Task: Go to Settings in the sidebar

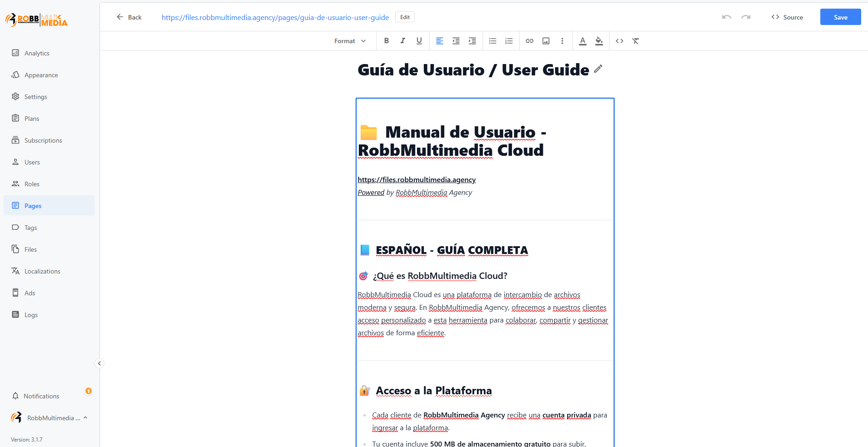Action: [x=49, y=97]
